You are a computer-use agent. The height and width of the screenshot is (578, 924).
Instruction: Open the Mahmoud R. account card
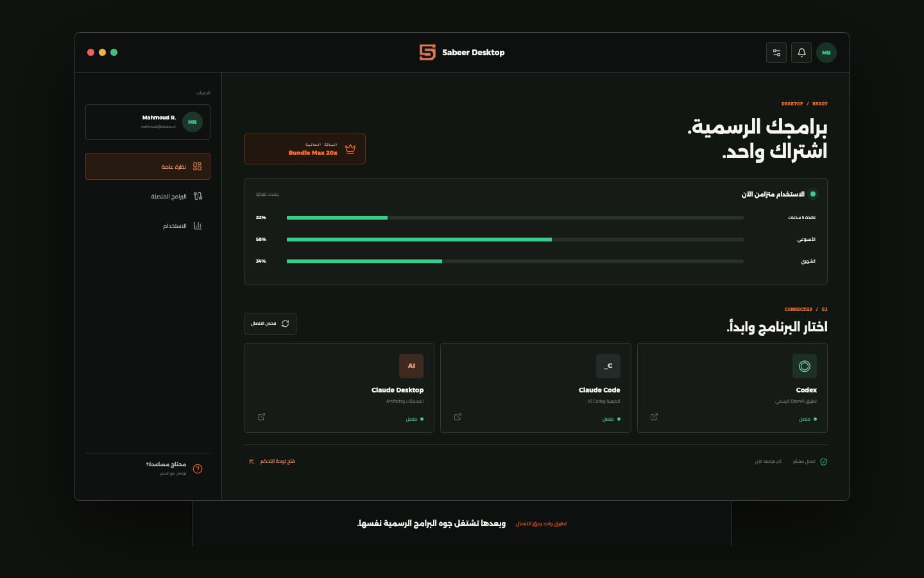tap(148, 122)
